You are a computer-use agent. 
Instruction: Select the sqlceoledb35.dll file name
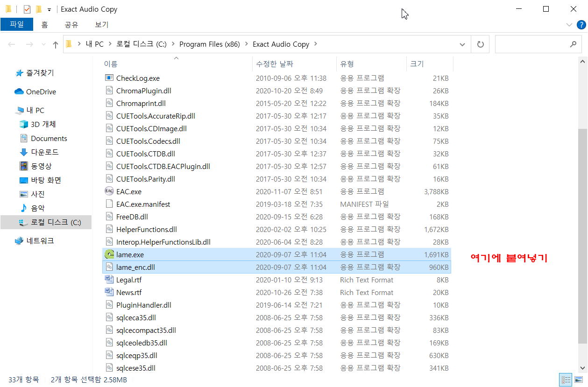coord(142,343)
